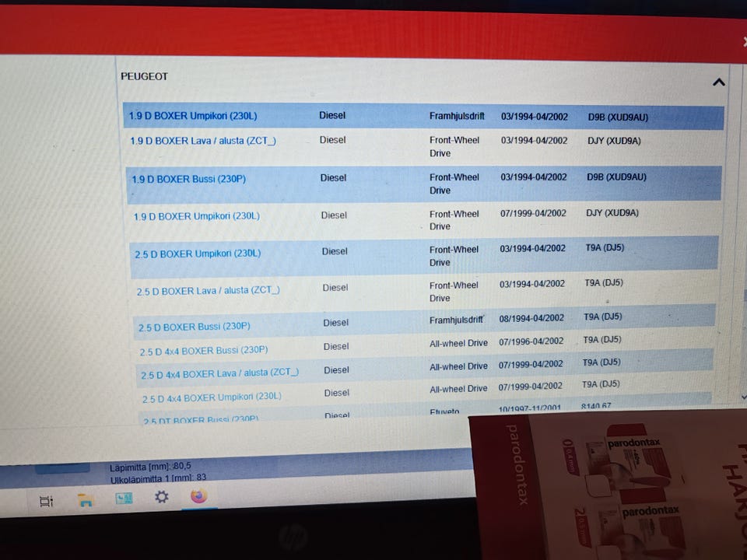This screenshot has width=747, height=560.
Task: Open 1.9 D BOXER Lava / alusta (ZCT_)
Action: 203,141
